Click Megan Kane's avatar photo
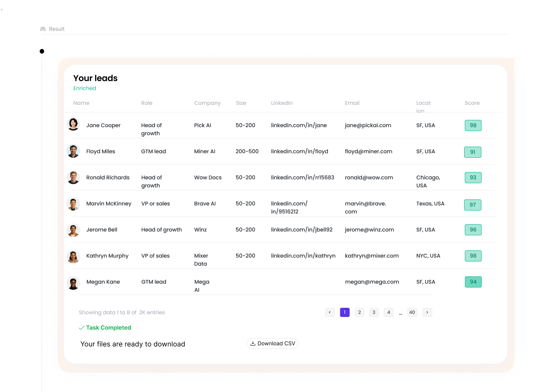The image size is (551, 392). point(73,283)
